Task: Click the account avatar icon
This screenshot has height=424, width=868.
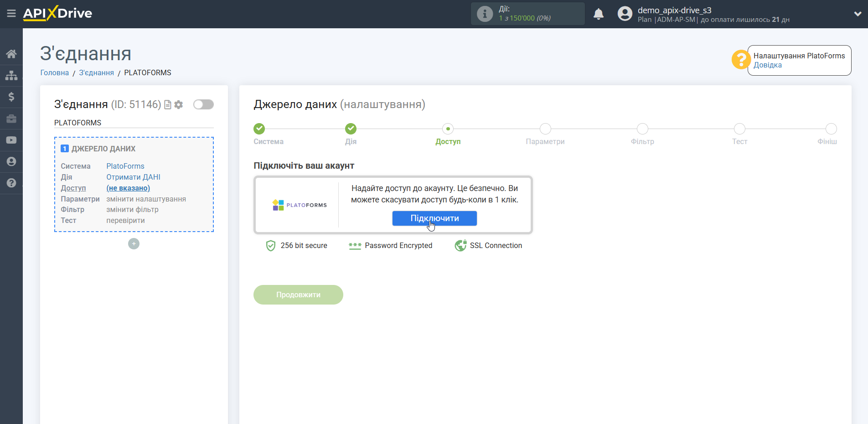Action: [625, 14]
